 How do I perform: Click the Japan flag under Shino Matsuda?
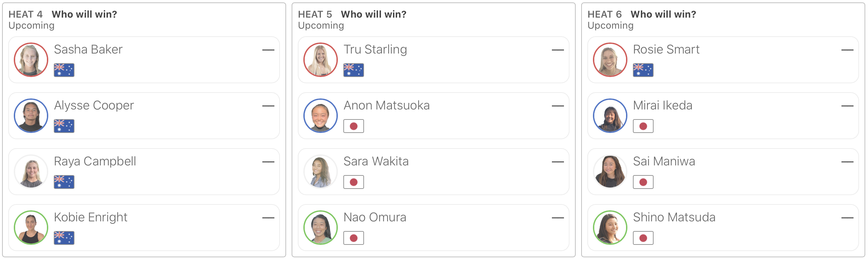point(643,238)
